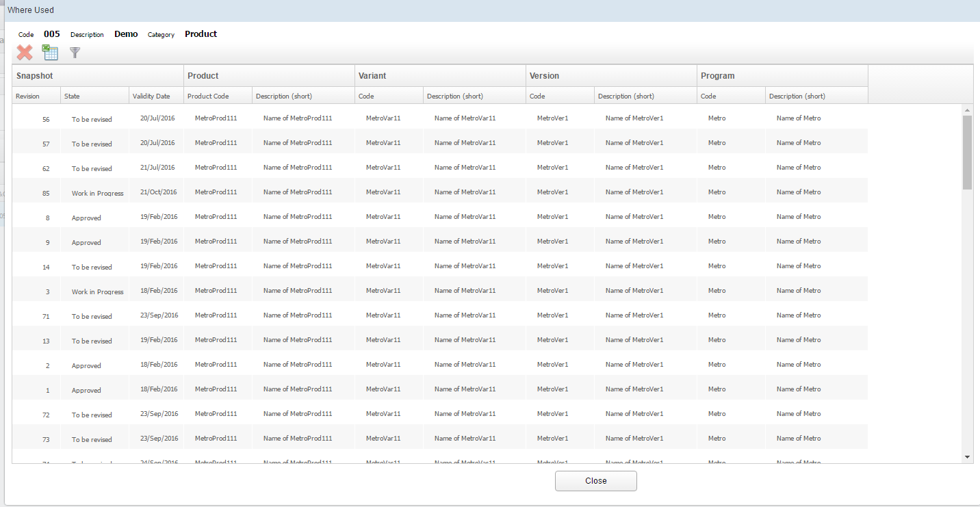Click the scrollbar up arrow
The image size is (980, 507).
967,110
